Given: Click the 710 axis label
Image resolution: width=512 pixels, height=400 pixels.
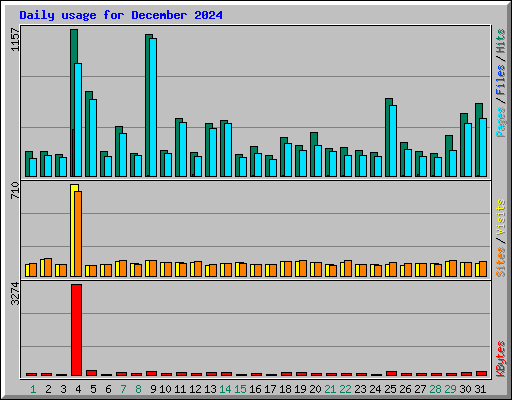Looking at the screenshot, I should pos(15,190).
